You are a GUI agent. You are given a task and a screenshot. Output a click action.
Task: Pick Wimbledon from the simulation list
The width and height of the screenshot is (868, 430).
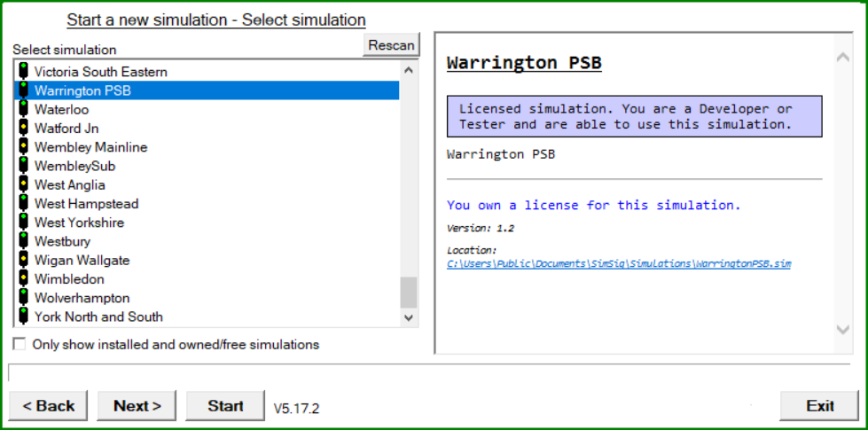207,278
